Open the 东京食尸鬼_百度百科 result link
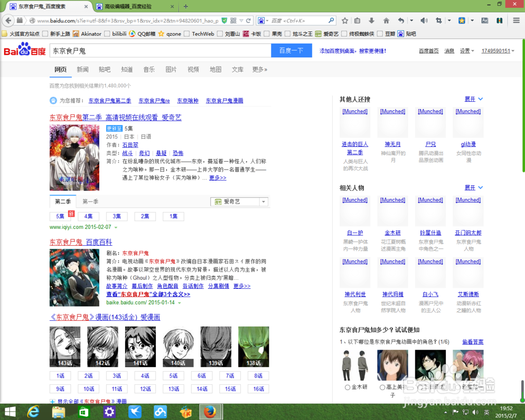The image size is (525, 420). pyautogui.click(x=81, y=242)
